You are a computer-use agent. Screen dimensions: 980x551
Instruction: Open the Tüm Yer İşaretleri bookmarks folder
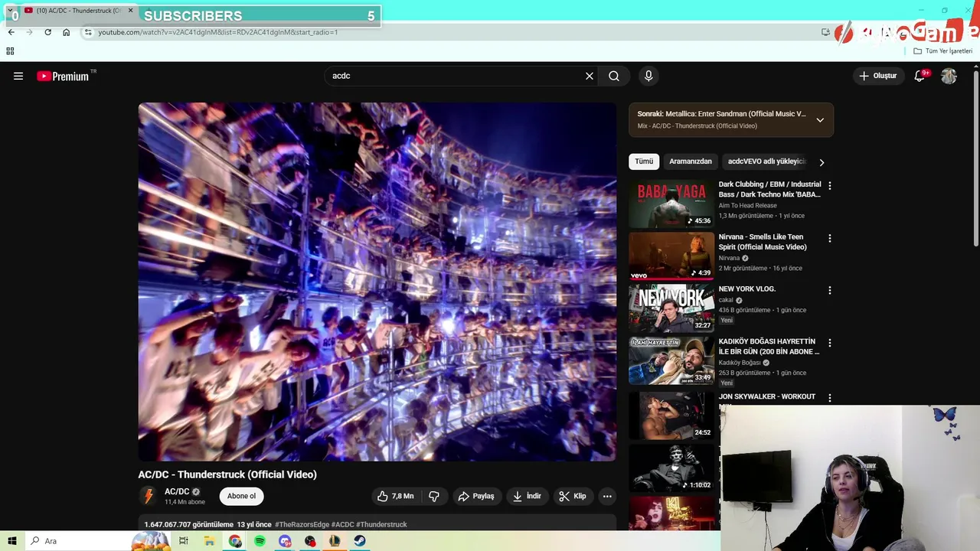pos(943,51)
